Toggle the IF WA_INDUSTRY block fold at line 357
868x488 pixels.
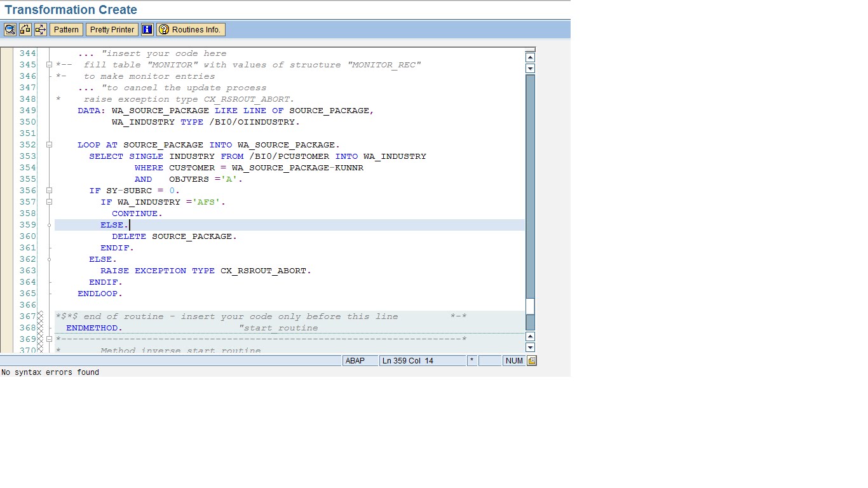(x=50, y=201)
